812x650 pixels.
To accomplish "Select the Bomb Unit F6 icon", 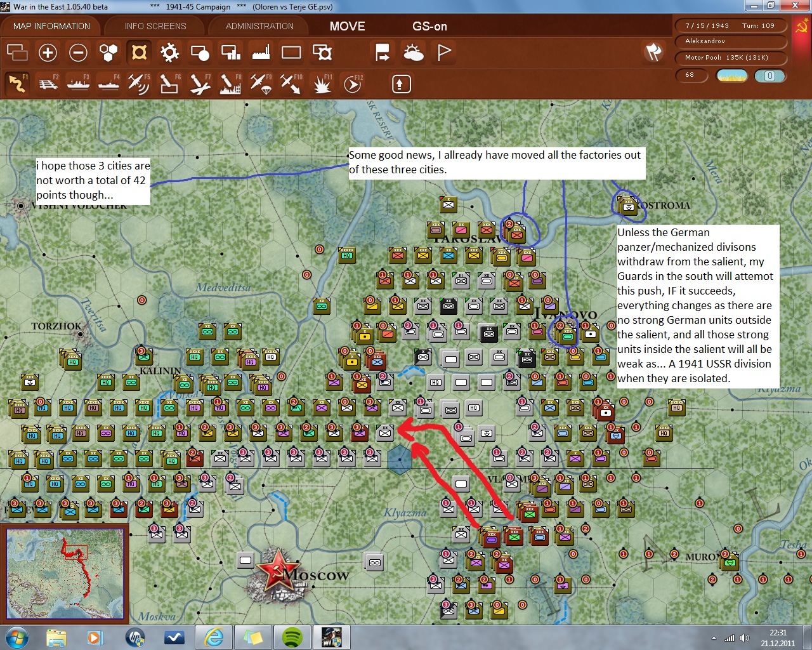I will tap(169, 83).
